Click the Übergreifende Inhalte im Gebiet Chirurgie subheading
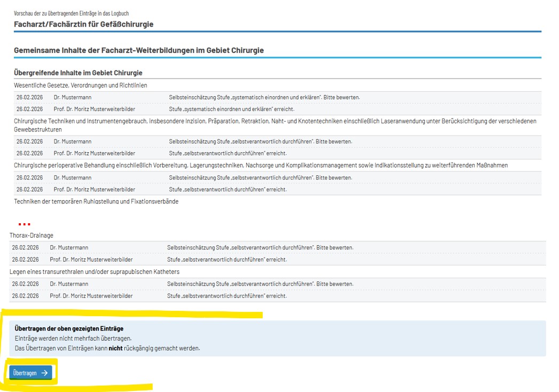Screen dimensions: 559x392 (x=78, y=73)
